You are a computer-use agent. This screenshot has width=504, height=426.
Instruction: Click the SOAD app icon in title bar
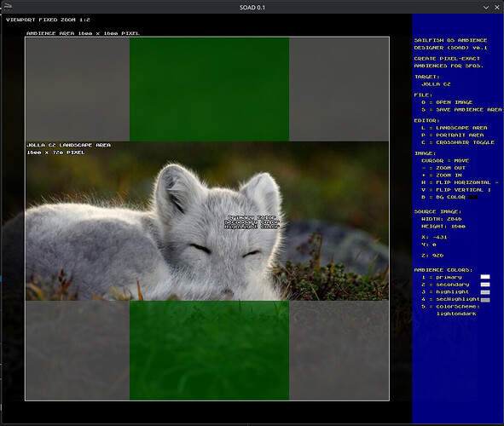(8, 7)
